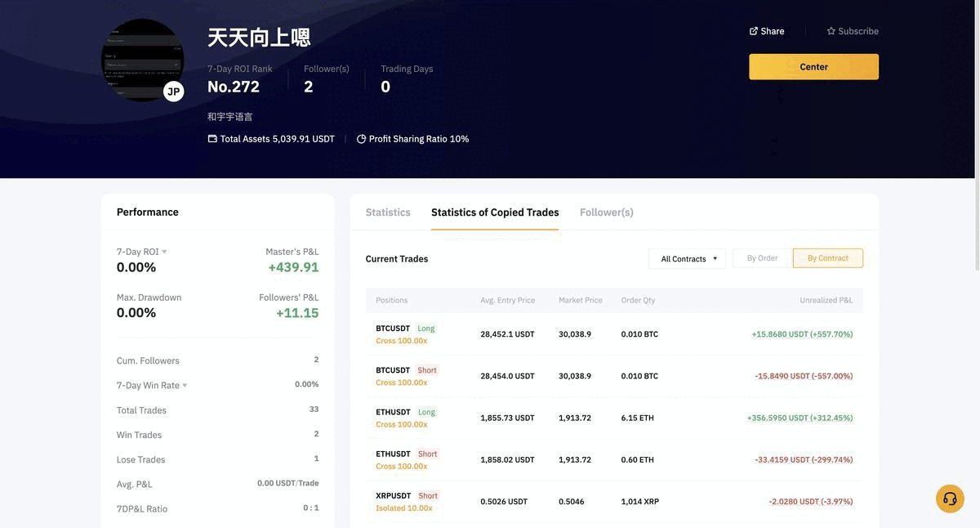Click the Subscribe link text
This screenshot has height=528, width=980.
(858, 31)
